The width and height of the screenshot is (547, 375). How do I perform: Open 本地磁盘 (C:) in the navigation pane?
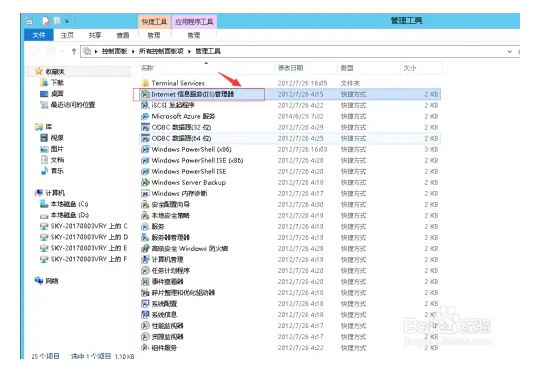click(69, 204)
